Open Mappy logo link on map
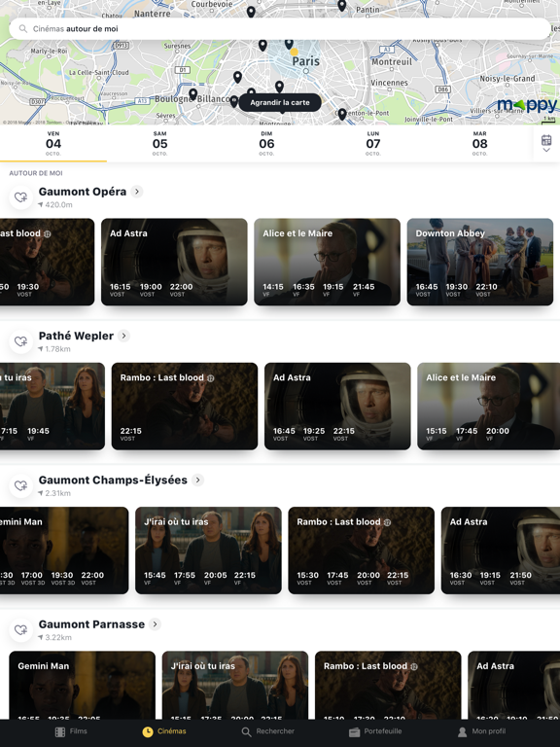Screen dimensions: 560x747 [x=527, y=105]
